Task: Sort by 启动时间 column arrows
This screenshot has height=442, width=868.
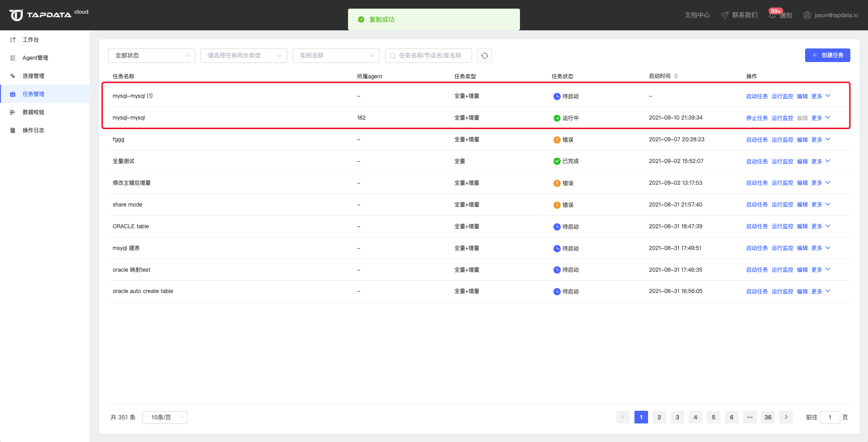Action: click(x=676, y=76)
